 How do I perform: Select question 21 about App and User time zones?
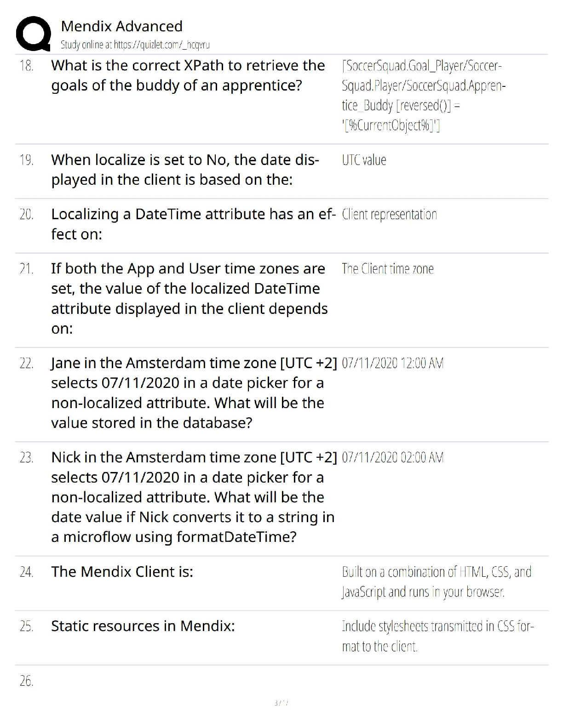point(190,299)
